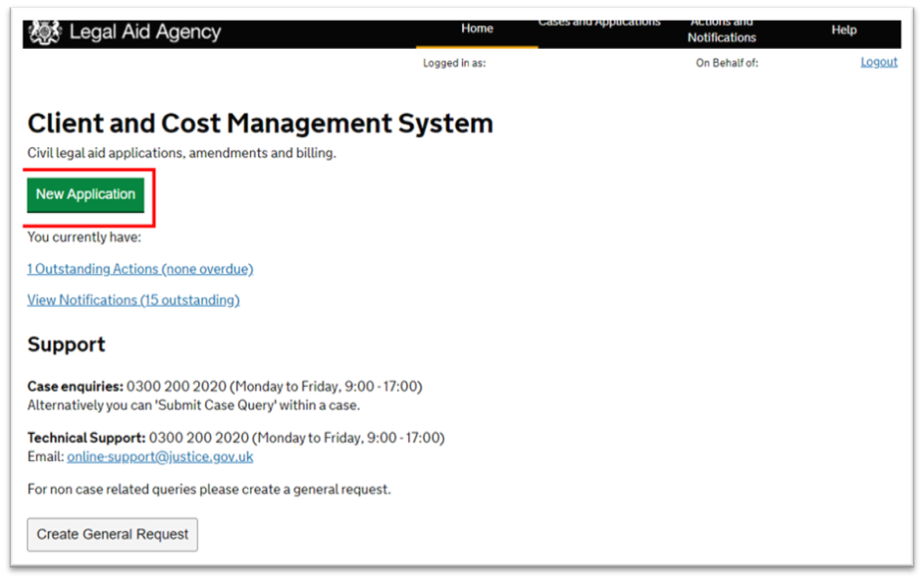View Notifications with 15 outstanding

pos(134,300)
